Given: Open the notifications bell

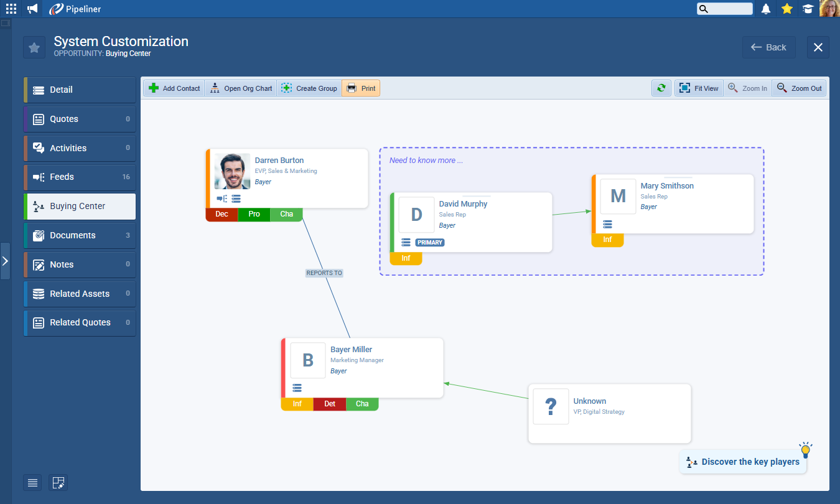Looking at the screenshot, I should pyautogui.click(x=766, y=9).
